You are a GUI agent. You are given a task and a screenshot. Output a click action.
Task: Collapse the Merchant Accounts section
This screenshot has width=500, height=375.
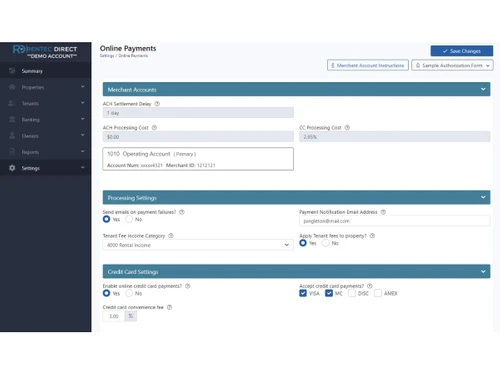tap(483, 89)
